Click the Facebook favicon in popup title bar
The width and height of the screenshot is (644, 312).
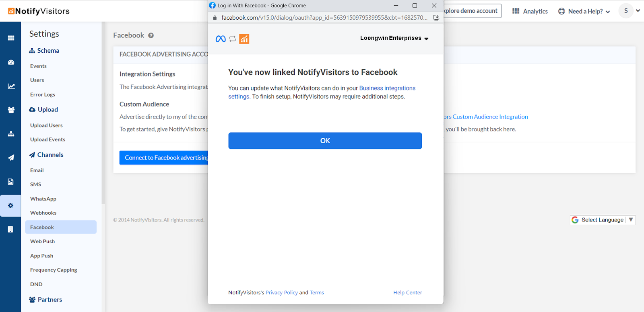click(213, 6)
